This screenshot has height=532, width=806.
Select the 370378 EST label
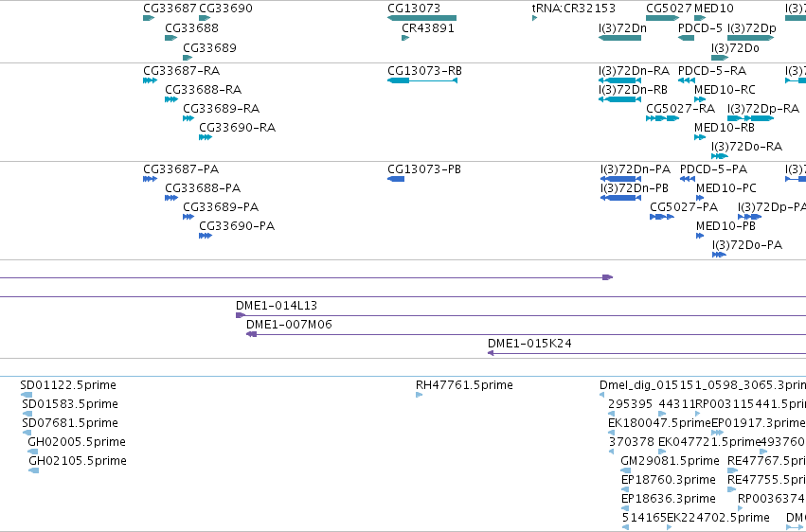pyautogui.click(x=632, y=442)
